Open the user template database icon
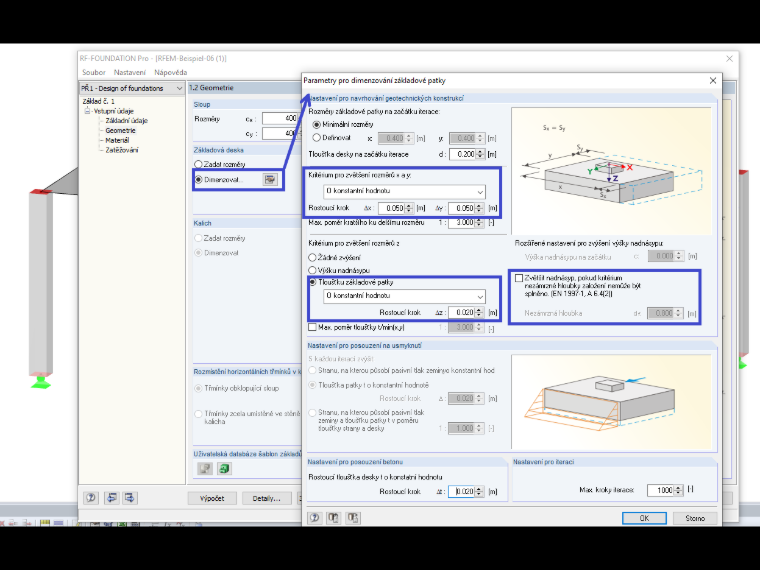The height and width of the screenshot is (570, 760). tap(206, 468)
